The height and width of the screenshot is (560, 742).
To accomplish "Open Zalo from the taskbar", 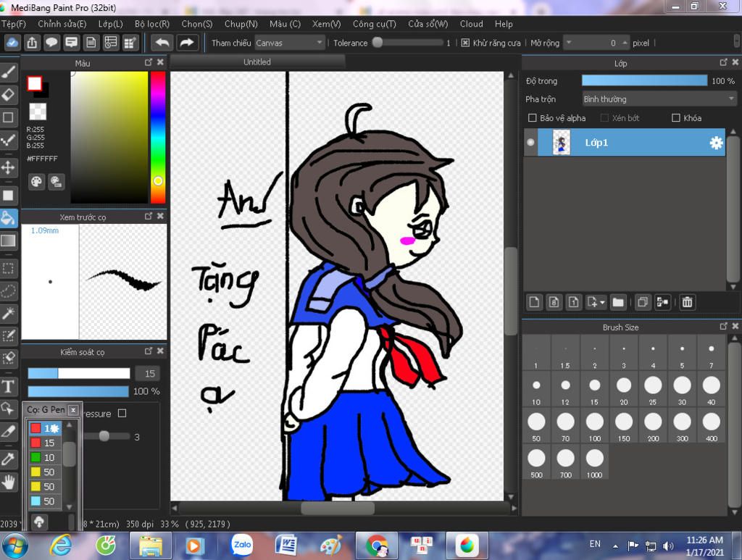I will [242, 546].
